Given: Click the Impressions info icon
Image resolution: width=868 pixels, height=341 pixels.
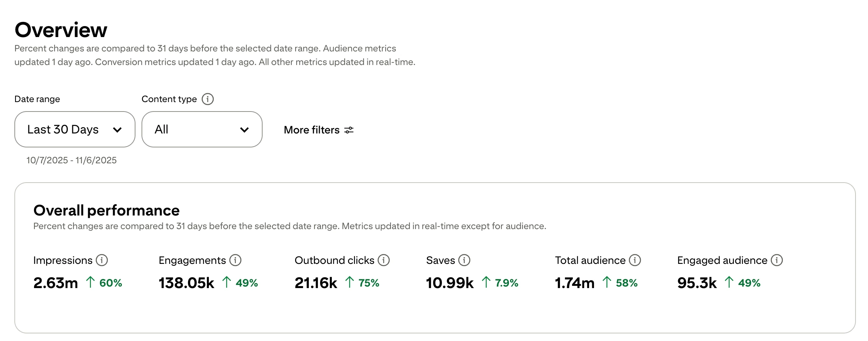Looking at the screenshot, I should 102,260.
